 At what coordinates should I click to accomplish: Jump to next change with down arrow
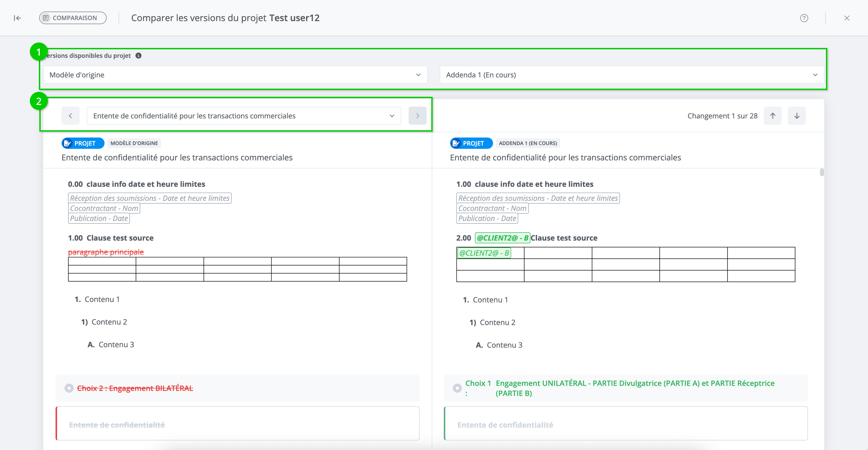click(x=797, y=116)
